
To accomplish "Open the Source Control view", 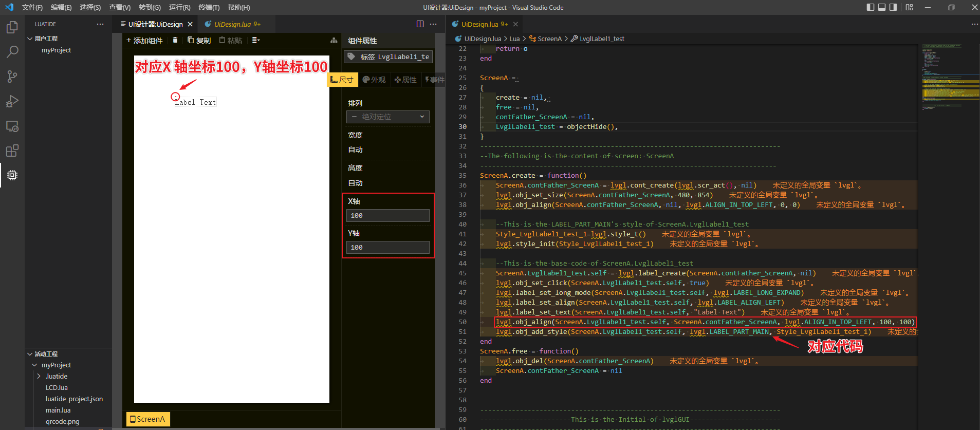I will [x=12, y=77].
